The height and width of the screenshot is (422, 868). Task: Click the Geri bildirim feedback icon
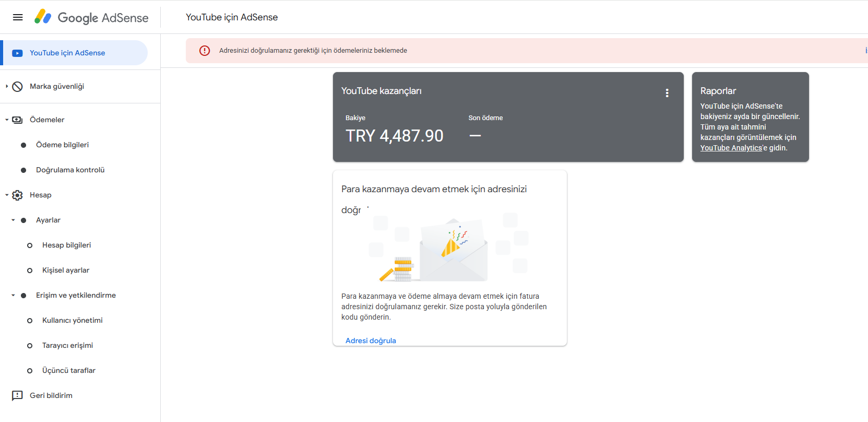click(x=17, y=395)
